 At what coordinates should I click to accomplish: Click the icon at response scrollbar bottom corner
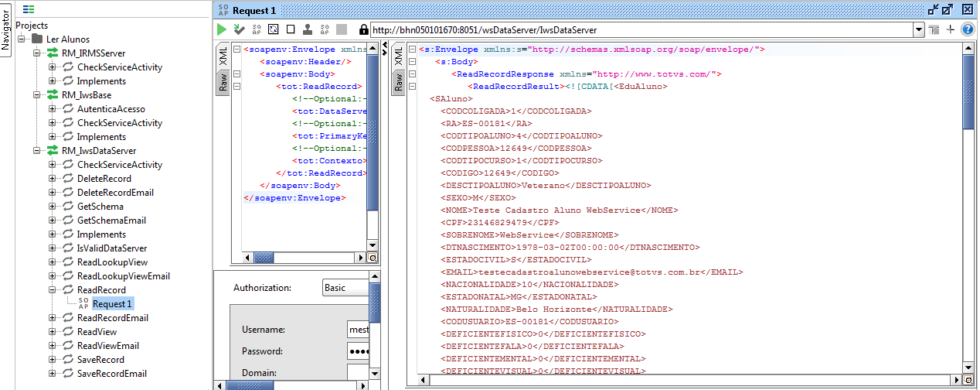(968, 380)
